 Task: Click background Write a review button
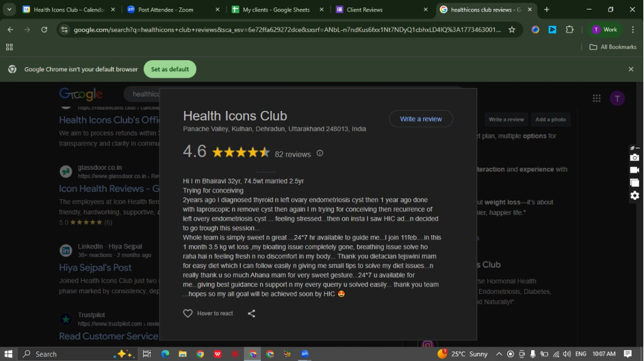pyautogui.click(x=506, y=119)
